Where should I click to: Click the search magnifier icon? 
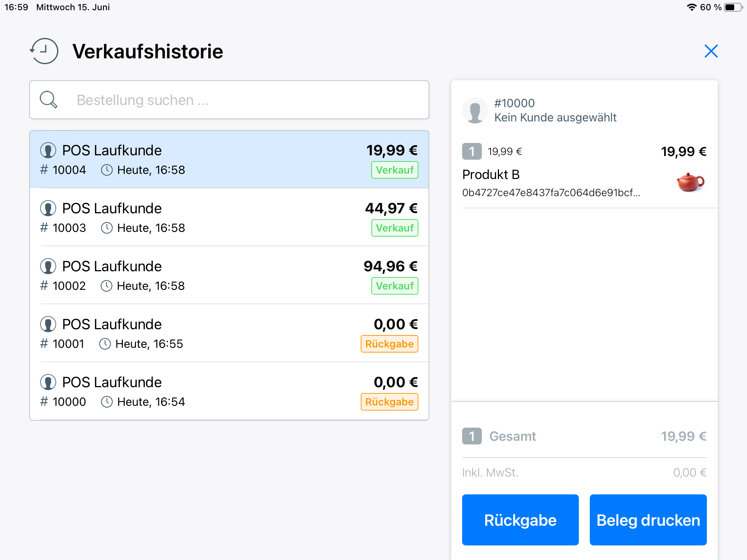coord(49,100)
